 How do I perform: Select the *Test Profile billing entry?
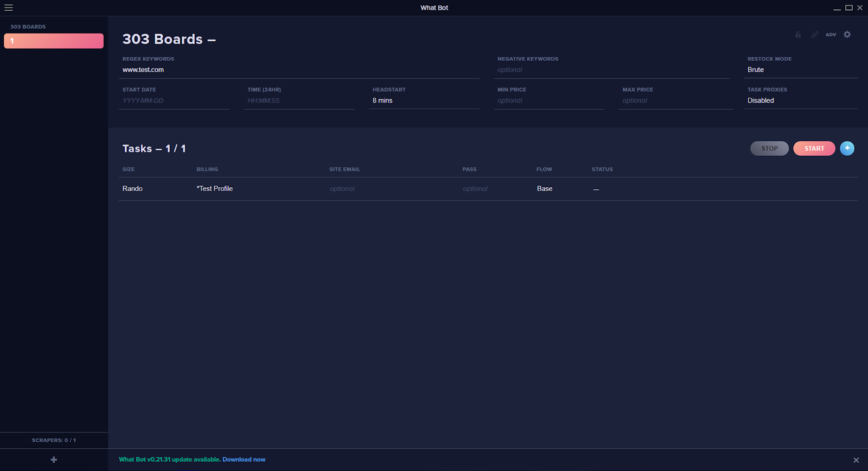(215, 189)
